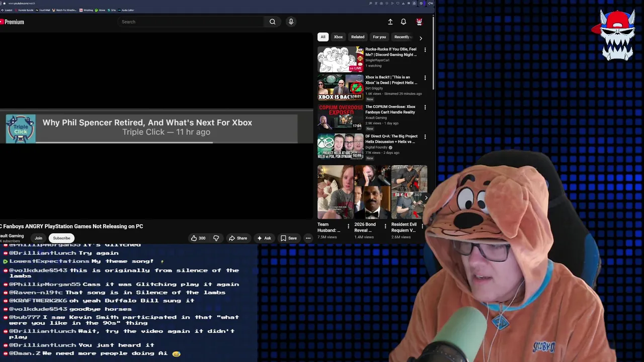644x362 pixels.
Task: Like the video (300 likes)
Action: pos(198,238)
